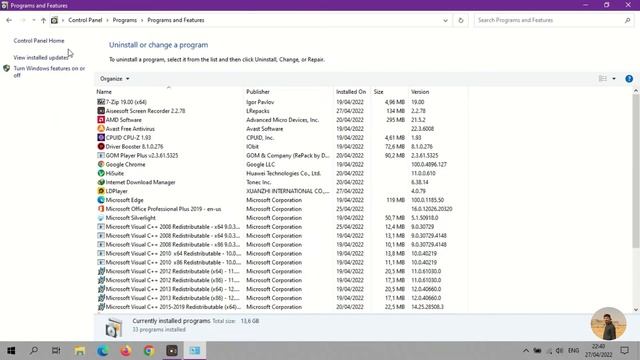This screenshot has width=640, height=360.
Task: Click the Avast Free Antivirus icon
Action: 101,129
